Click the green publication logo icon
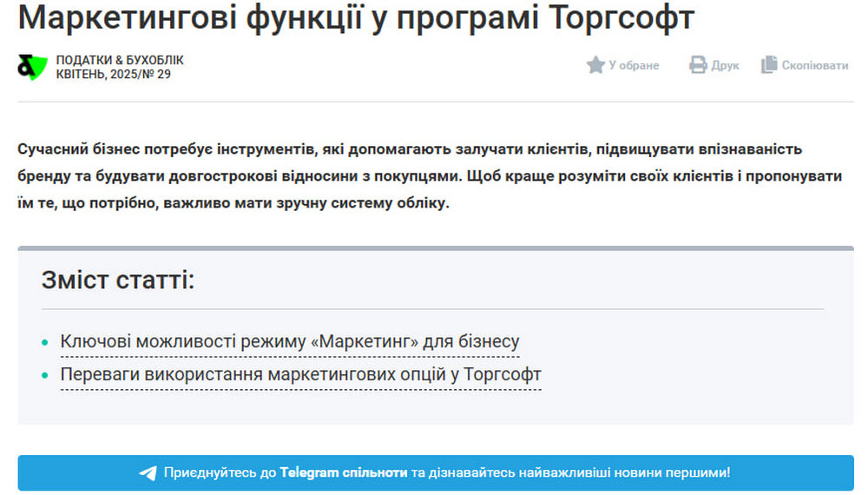The width and height of the screenshot is (868, 495). click(x=32, y=67)
